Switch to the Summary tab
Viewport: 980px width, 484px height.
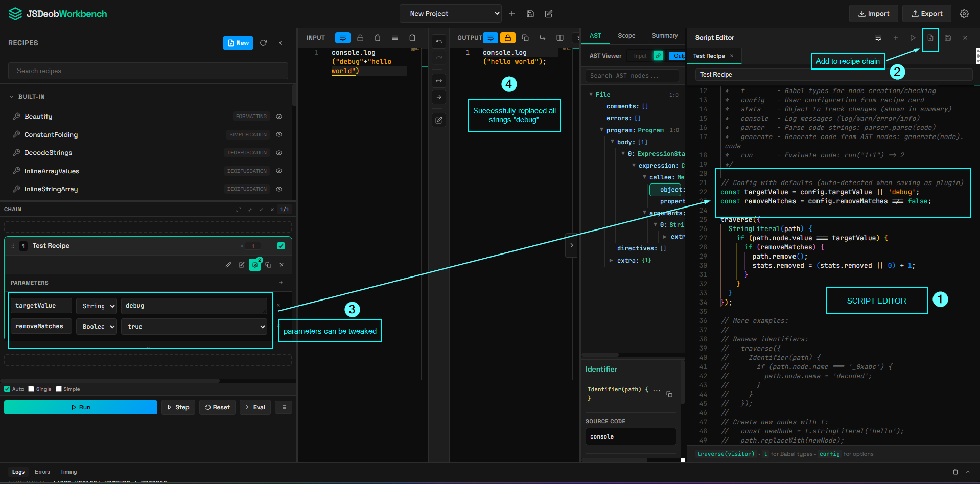point(665,36)
